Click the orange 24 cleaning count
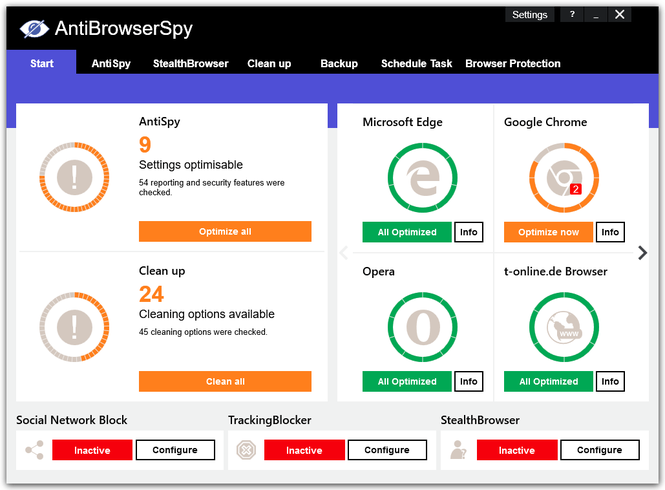The width and height of the screenshot is (665, 490). 151,294
